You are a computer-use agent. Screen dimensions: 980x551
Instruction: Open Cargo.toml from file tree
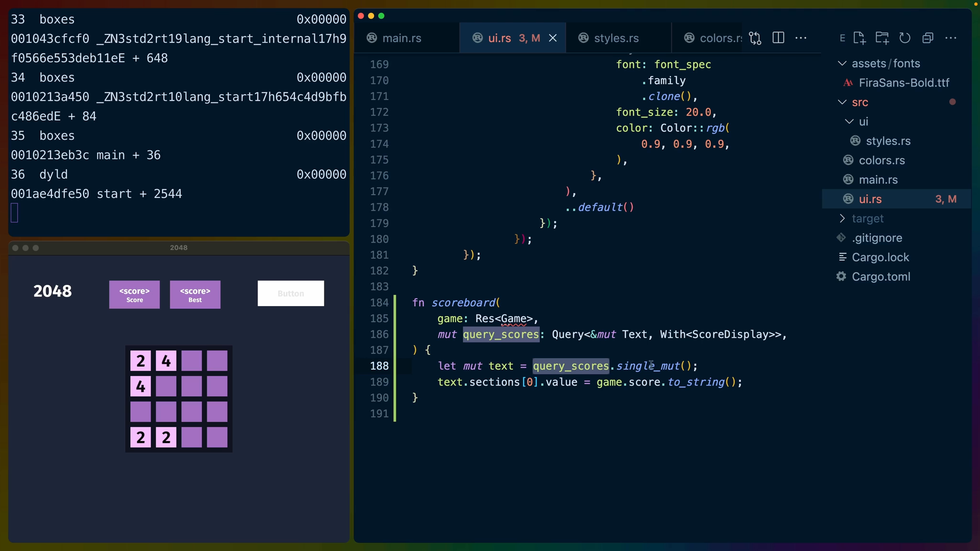tap(880, 276)
